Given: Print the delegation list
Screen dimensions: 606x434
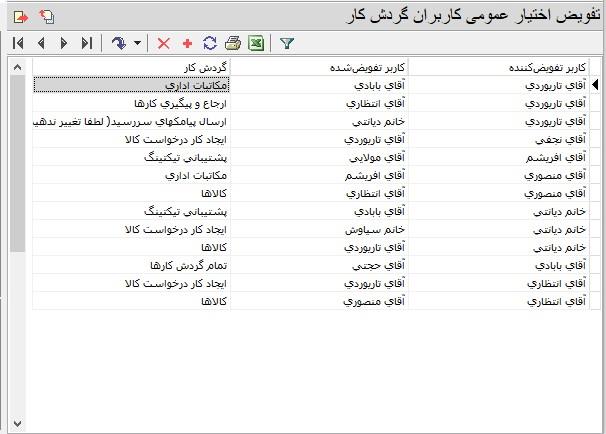Looking at the screenshot, I should pyautogui.click(x=232, y=44).
